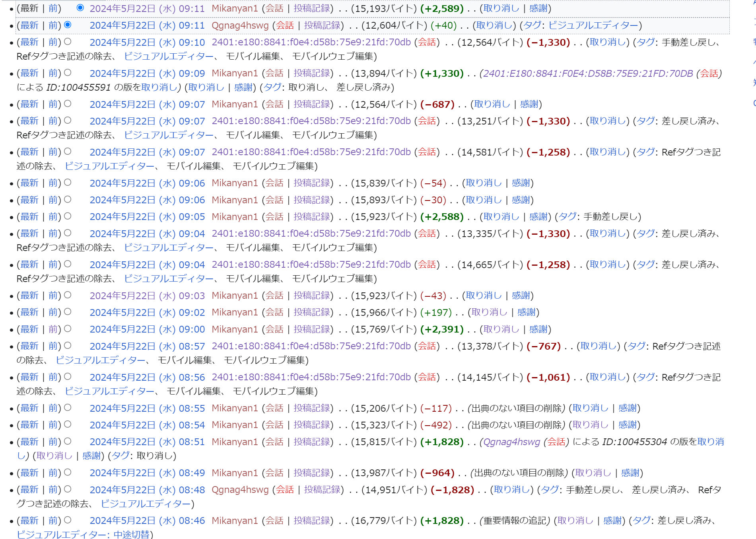Open 会話 link on the 09:09 Mikanyan1 row
The image size is (756, 539).
[x=274, y=73]
